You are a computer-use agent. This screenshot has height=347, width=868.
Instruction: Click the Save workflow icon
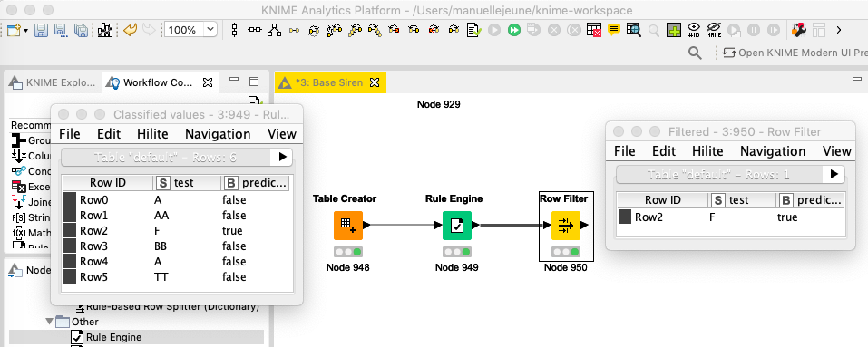tap(41, 30)
